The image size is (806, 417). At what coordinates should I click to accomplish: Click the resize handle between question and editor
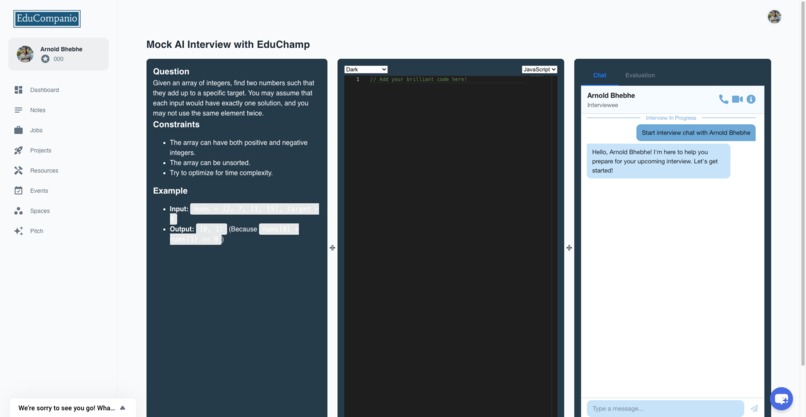pos(333,248)
